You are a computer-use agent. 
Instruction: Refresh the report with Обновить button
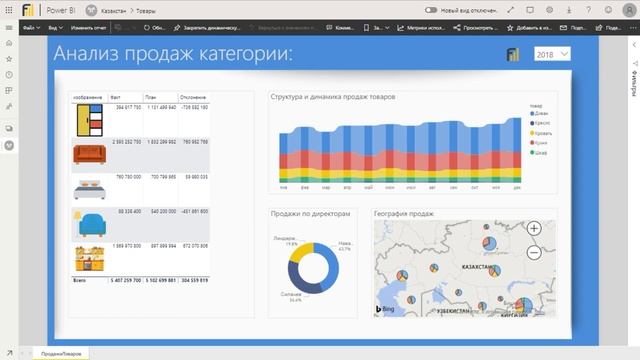coord(154,28)
